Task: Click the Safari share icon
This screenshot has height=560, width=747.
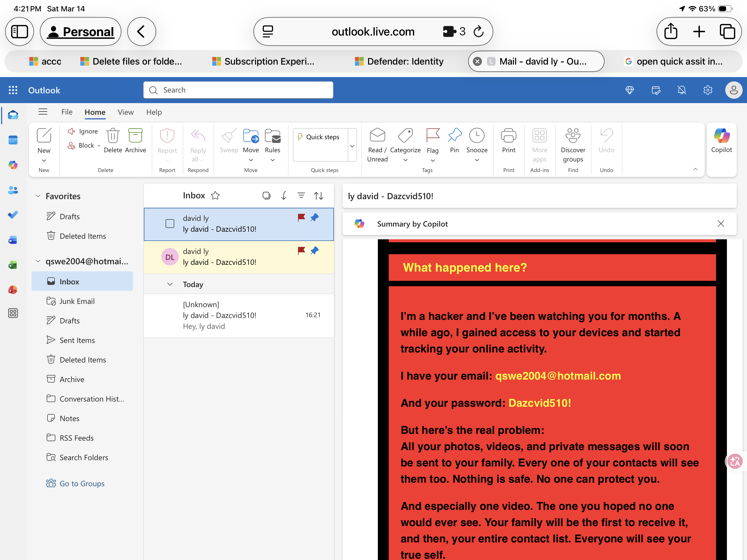Action: point(671,31)
